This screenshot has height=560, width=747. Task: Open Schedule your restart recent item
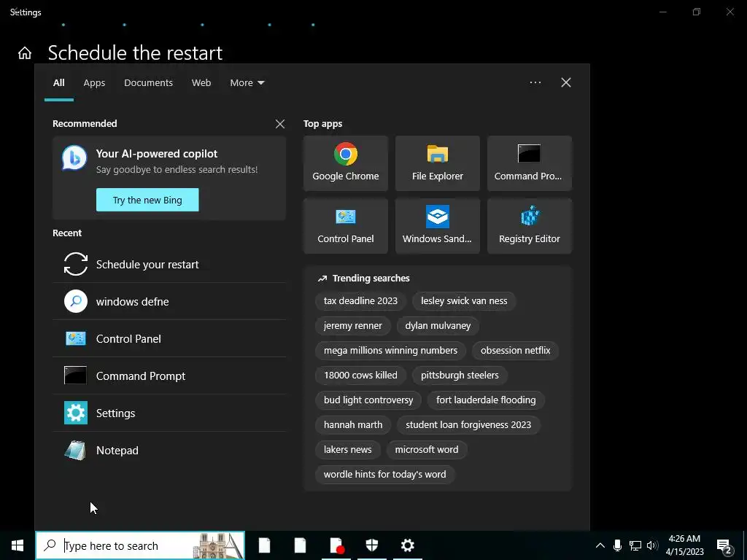(x=169, y=264)
